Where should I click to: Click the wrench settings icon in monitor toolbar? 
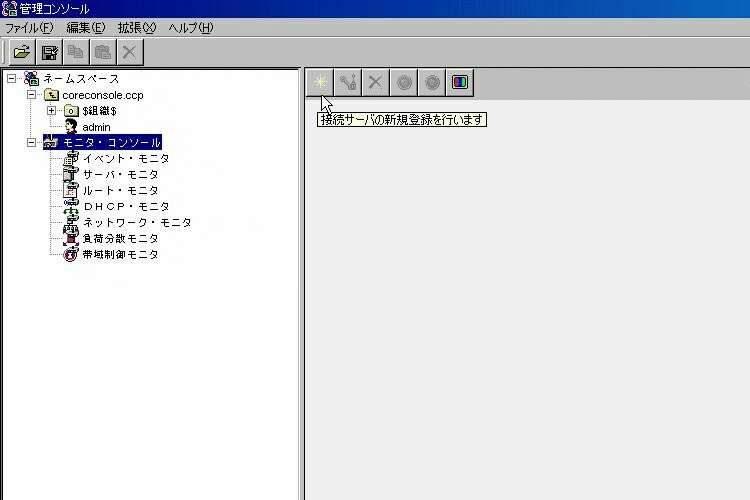point(348,82)
